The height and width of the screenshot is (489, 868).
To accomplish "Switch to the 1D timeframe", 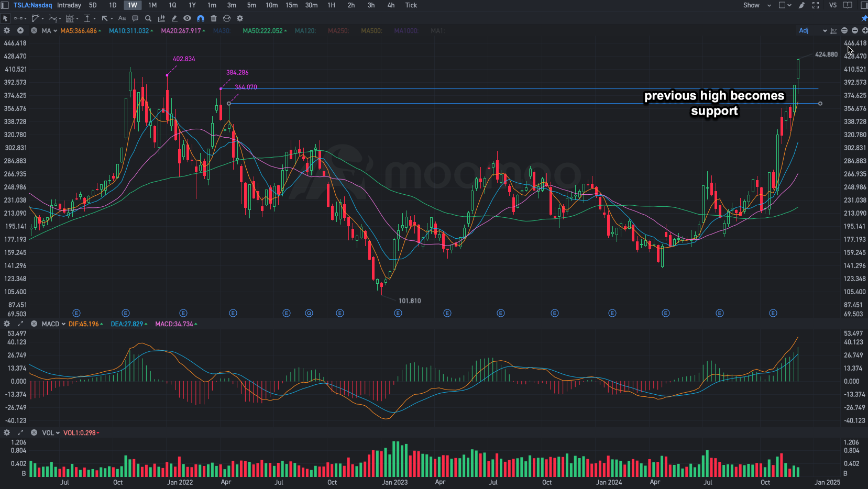I will coord(113,5).
